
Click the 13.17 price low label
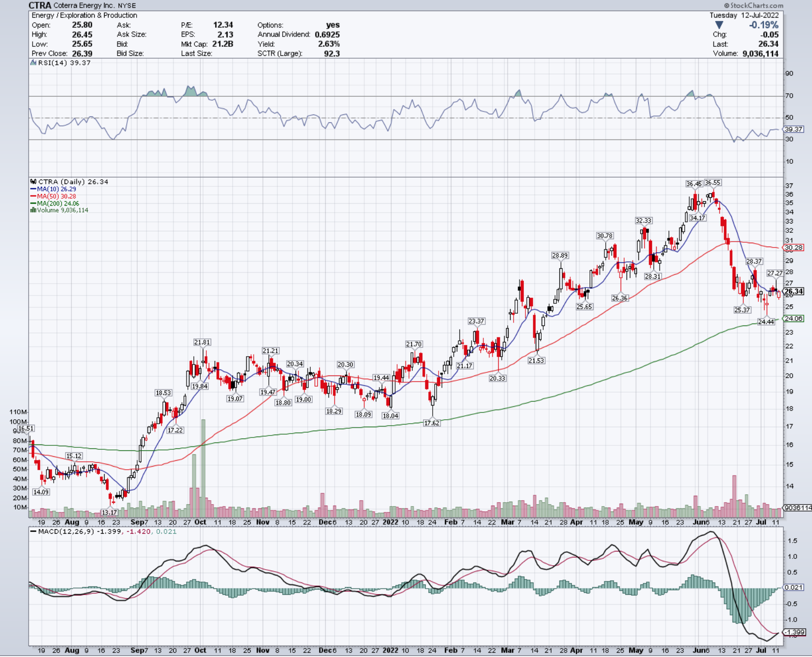[109, 512]
